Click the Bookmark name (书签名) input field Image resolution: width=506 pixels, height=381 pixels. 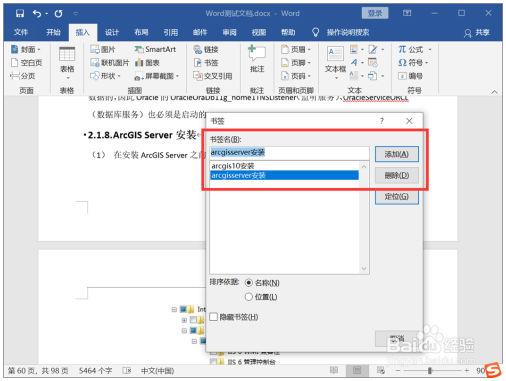(x=289, y=153)
